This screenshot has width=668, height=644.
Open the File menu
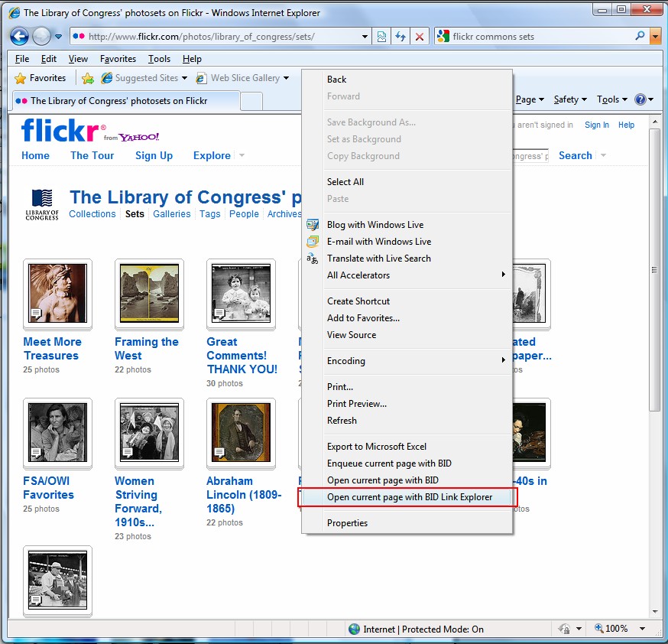22,59
